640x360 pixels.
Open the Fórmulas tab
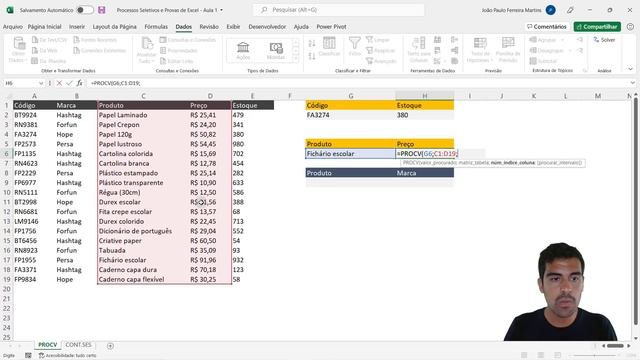pos(156,27)
